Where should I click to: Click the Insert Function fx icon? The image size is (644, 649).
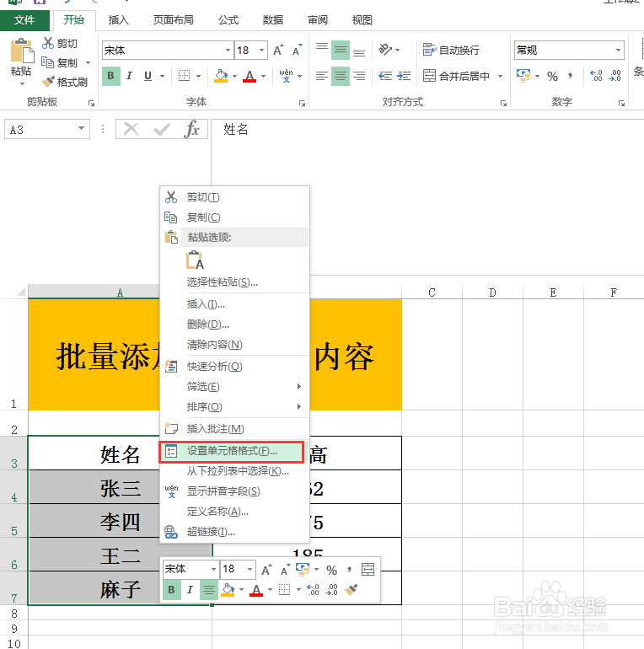point(191,129)
